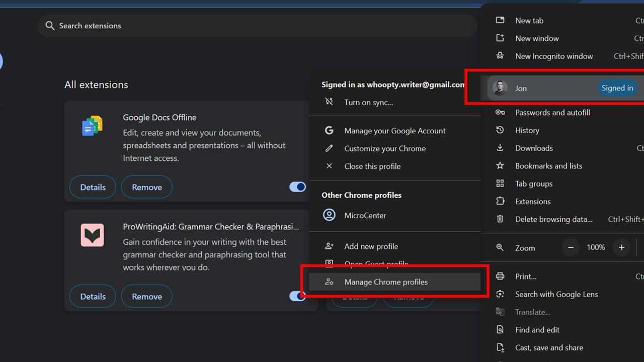
Task: Click the search magnifier icon in extensions search
Action: (x=50, y=26)
